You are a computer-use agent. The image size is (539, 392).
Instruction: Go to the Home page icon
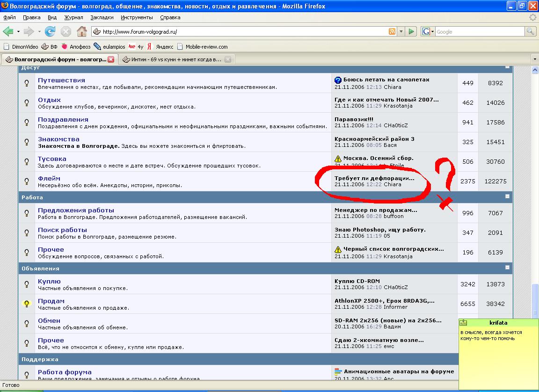[x=82, y=31]
